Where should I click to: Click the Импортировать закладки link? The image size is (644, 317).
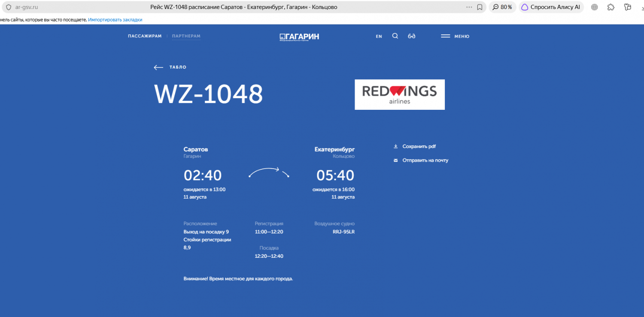(x=115, y=20)
